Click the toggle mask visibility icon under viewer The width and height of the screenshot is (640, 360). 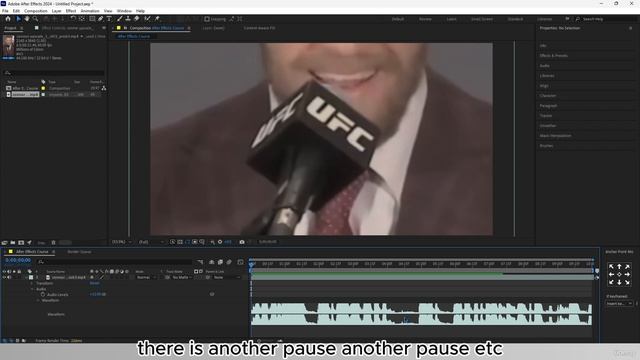coord(187,242)
